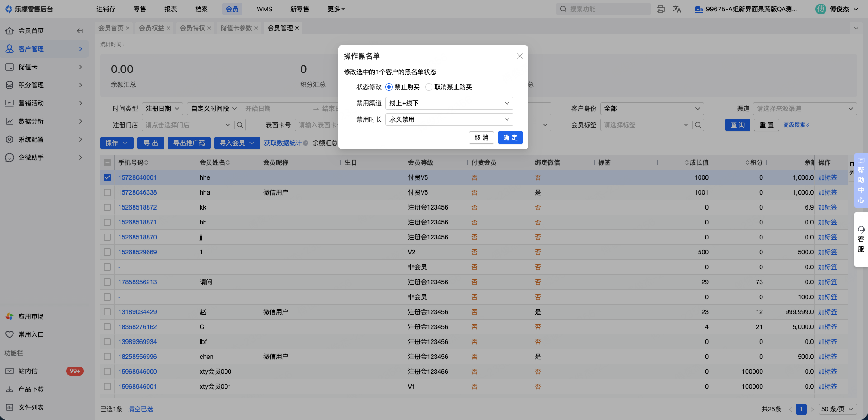Check row for 13189034429
The width and height of the screenshot is (868, 420).
(x=107, y=312)
